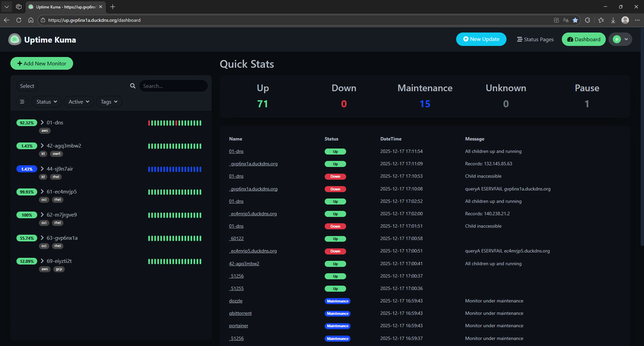Image resolution: width=644 pixels, height=346 pixels.
Task: Click the Add New Monitor button
Action: point(42,63)
